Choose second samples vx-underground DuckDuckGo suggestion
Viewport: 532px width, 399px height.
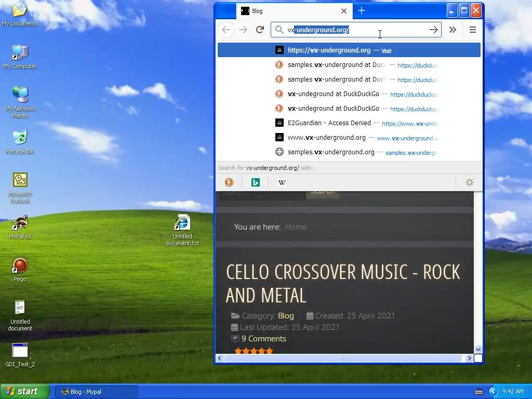pos(349,79)
